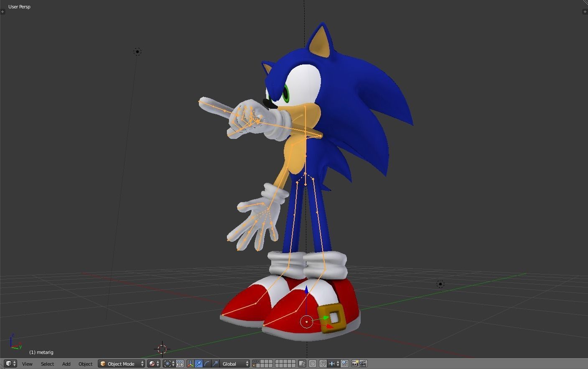Click the lock camera and layers icon
The width and height of the screenshot is (588, 369).
point(302,364)
